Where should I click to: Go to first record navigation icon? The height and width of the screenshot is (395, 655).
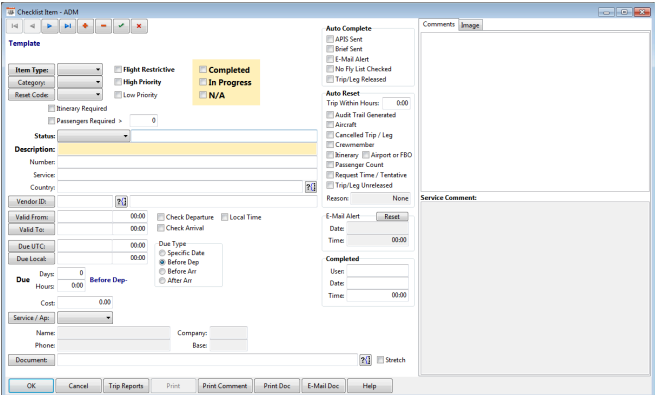tap(15, 26)
